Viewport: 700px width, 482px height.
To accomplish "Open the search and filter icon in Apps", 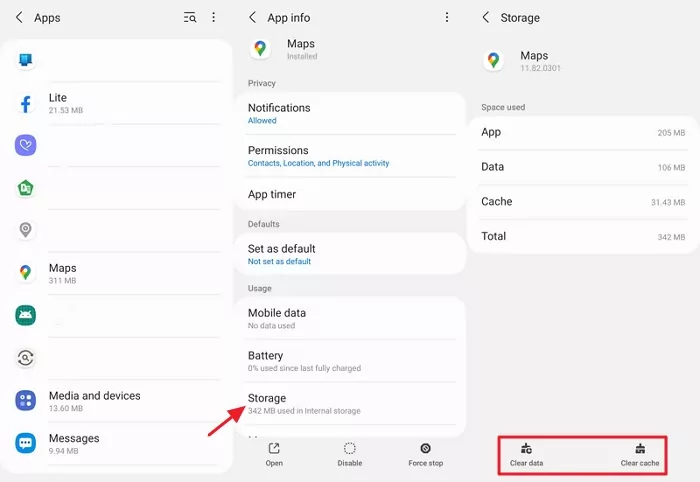I will pyautogui.click(x=190, y=18).
